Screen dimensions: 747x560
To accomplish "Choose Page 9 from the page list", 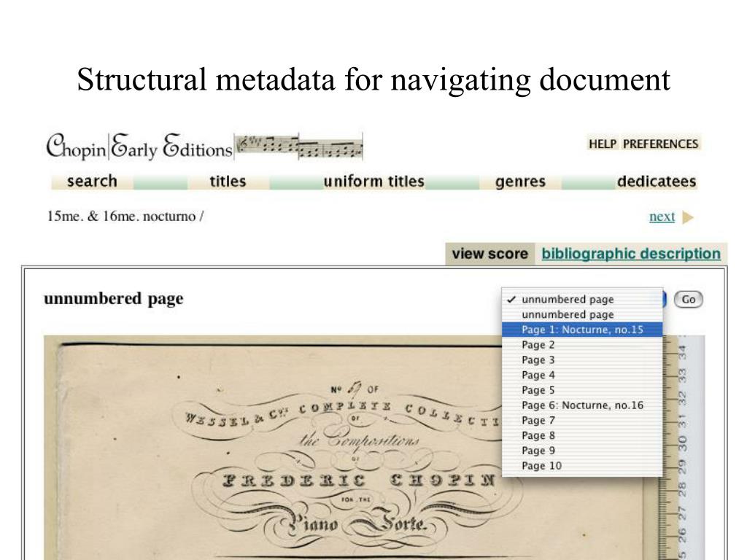I will pyautogui.click(x=582, y=451).
